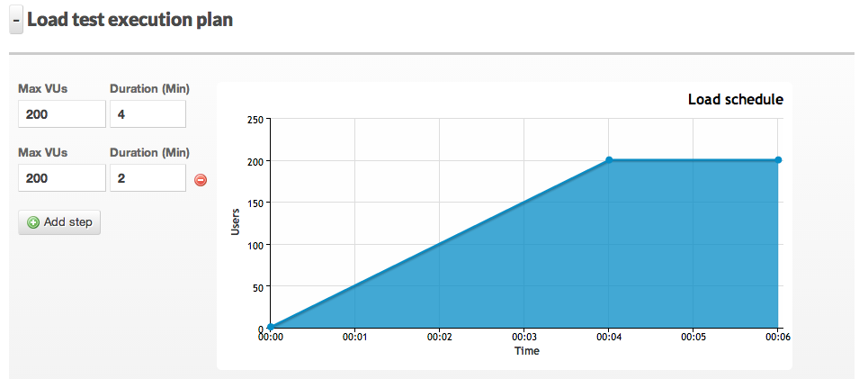Image resolution: width=868 pixels, height=379 pixels.
Task: Collapse the Load test execution plan section
Action: coord(15,20)
